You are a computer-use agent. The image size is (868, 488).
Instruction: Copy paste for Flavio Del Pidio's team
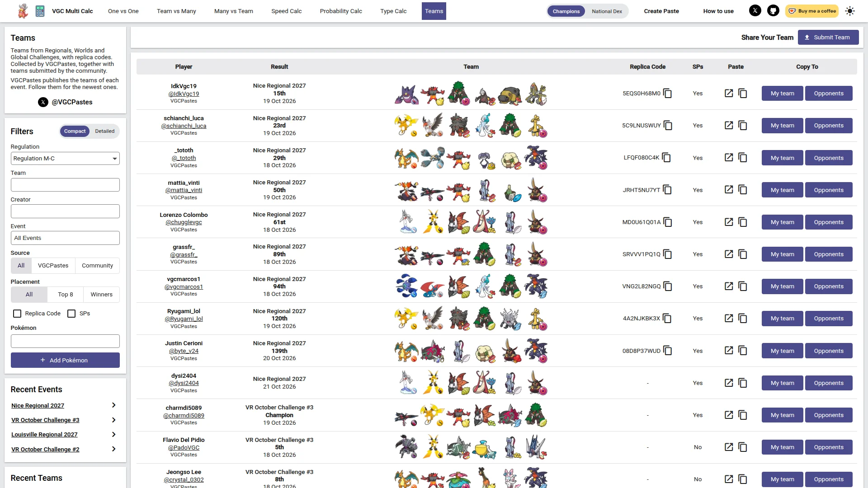[x=743, y=447]
